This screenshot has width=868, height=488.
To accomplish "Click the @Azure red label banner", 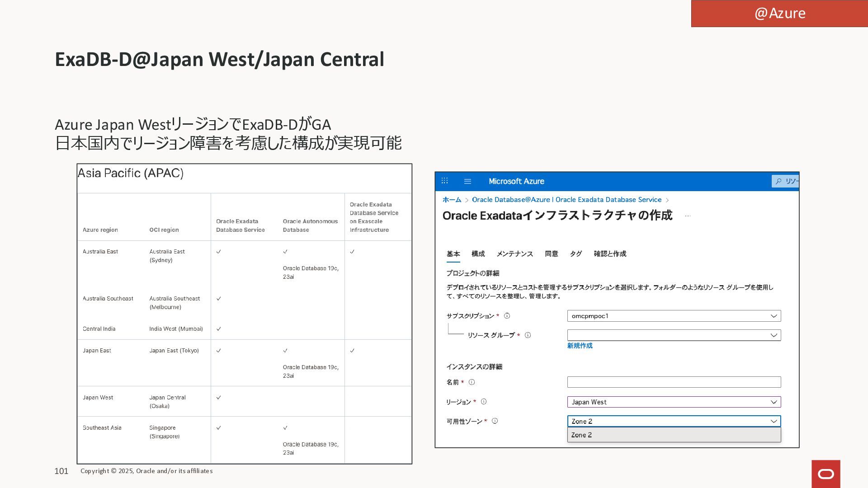I will (x=779, y=14).
